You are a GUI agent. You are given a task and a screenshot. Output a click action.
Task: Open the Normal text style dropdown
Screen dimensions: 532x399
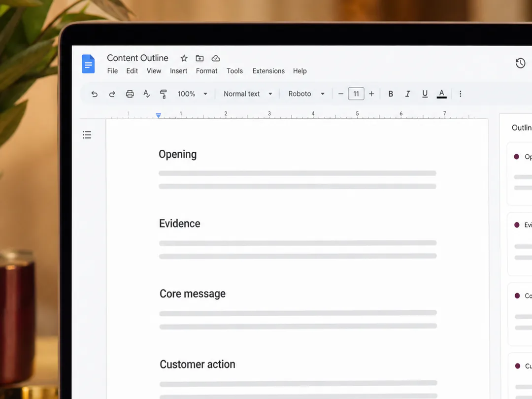tap(248, 94)
